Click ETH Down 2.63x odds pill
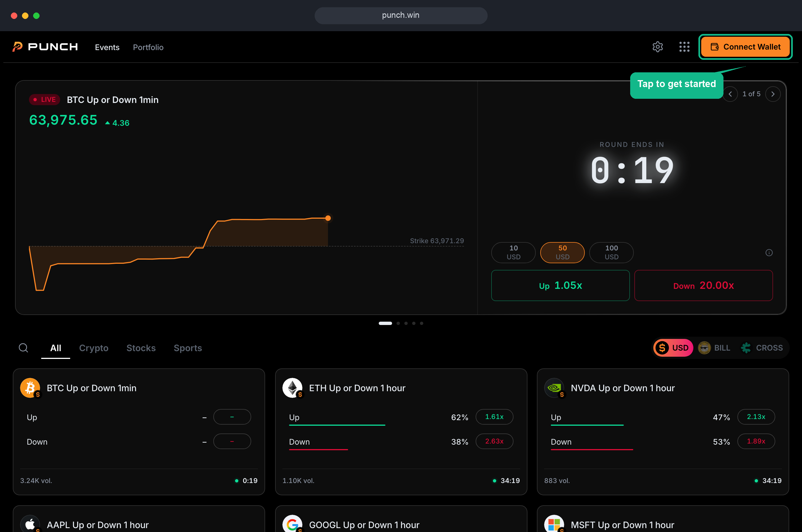 (494, 441)
